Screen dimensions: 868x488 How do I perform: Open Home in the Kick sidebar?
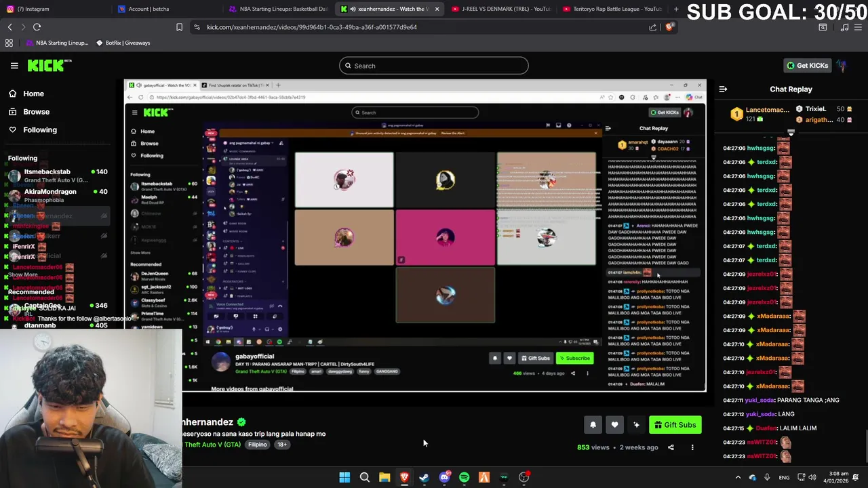pyautogui.click(x=33, y=94)
